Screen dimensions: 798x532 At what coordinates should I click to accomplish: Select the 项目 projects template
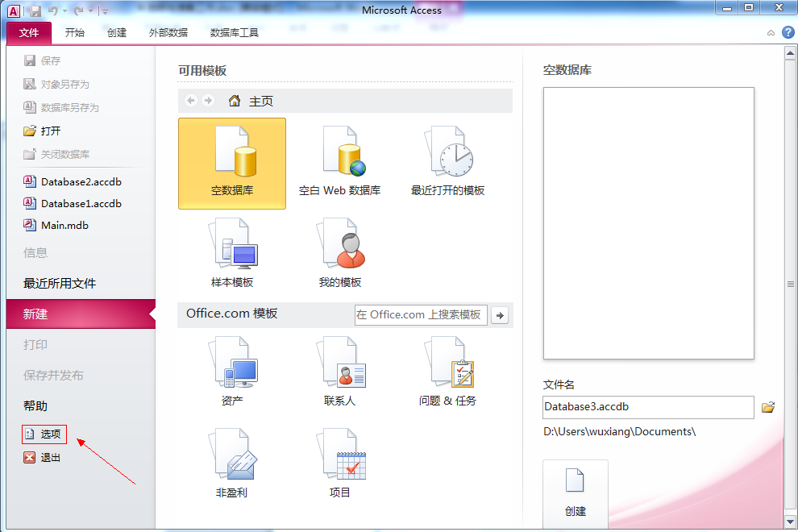click(339, 463)
